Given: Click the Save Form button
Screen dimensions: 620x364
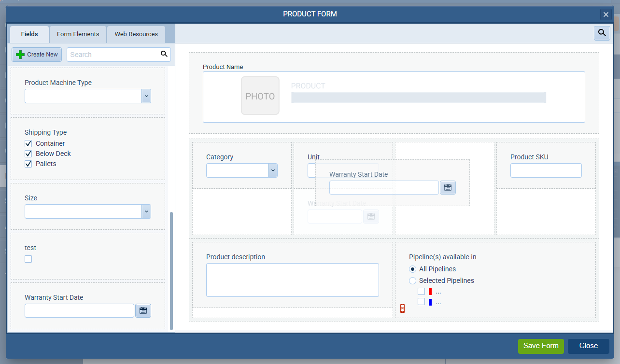Looking at the screenshot, I should pos(540,346).
